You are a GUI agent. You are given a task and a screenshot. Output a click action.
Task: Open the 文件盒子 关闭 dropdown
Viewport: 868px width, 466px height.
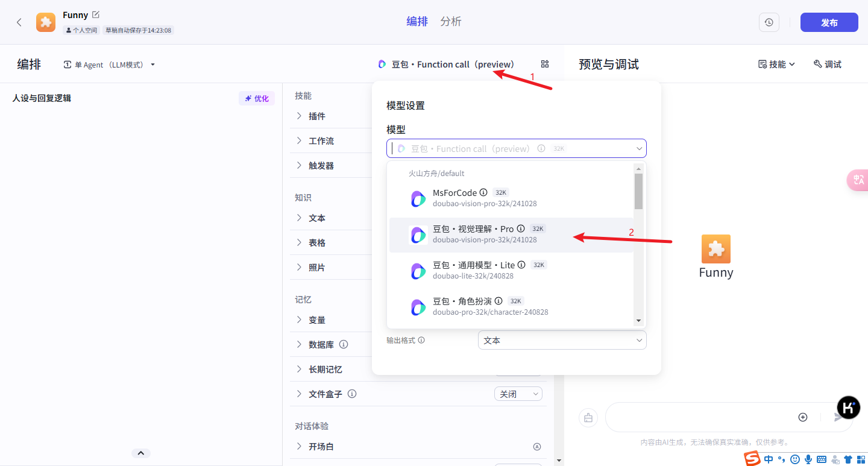(x=518, y=394)
